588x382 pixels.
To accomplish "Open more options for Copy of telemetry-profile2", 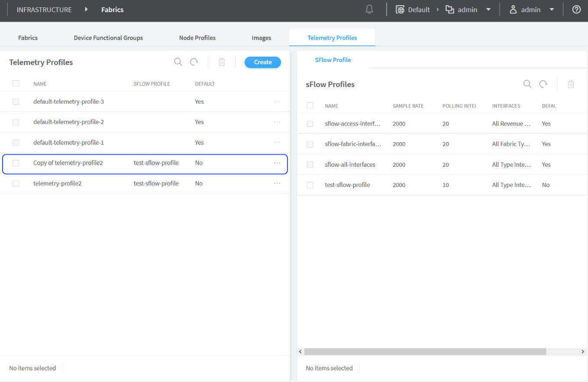I will click(277, 163).
